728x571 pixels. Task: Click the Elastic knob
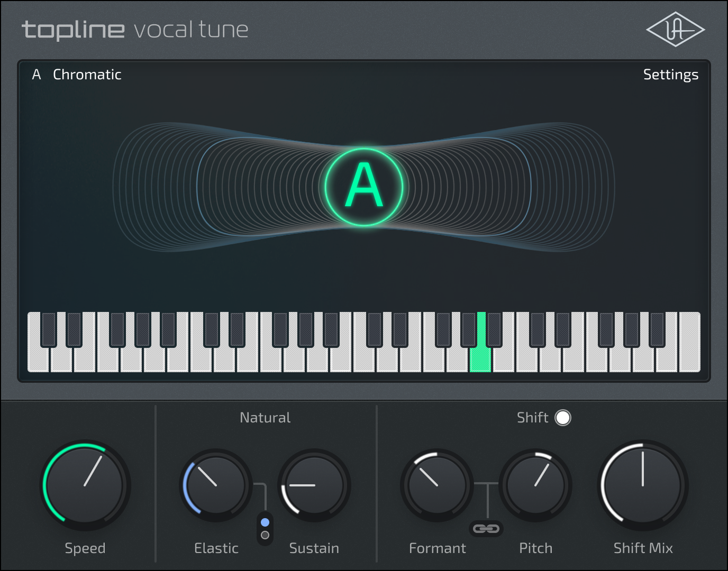216,485
